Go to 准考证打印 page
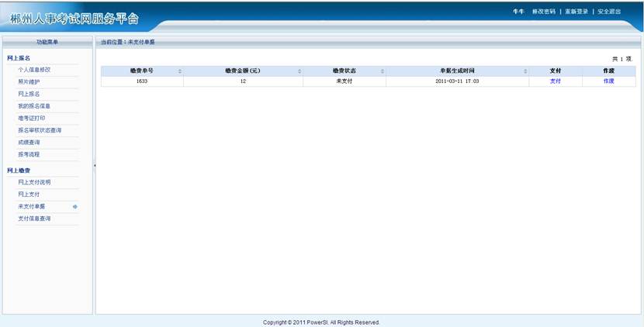Viewport: 644px width, 327px height. pos(32,118)
